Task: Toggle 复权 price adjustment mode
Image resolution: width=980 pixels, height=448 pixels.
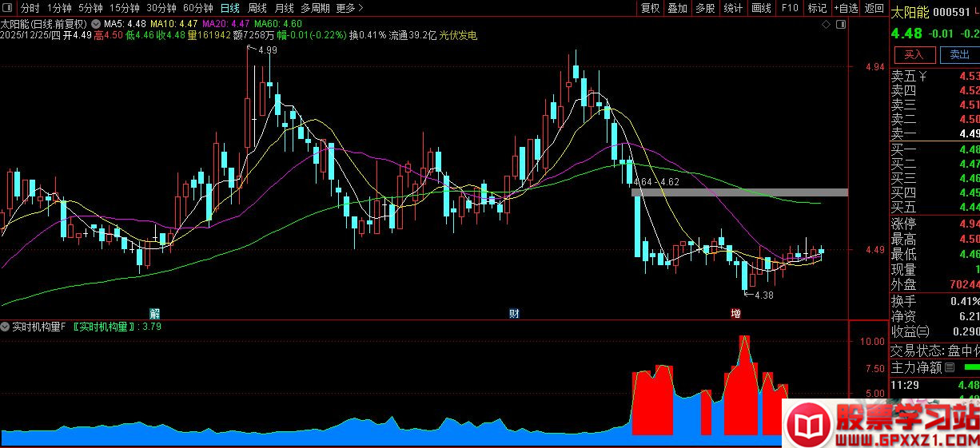Action: coord(651,8)
